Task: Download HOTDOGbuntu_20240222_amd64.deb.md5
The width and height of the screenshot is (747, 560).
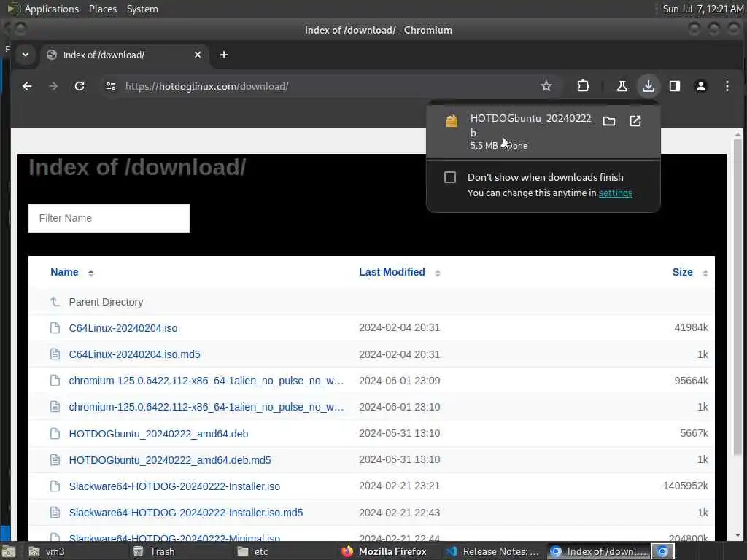Action: 169,460
